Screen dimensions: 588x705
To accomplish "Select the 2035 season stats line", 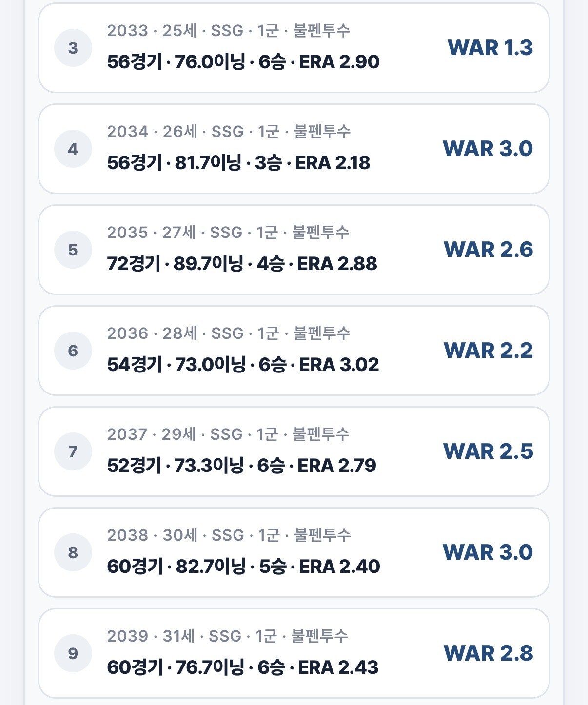I will point(242,264).
